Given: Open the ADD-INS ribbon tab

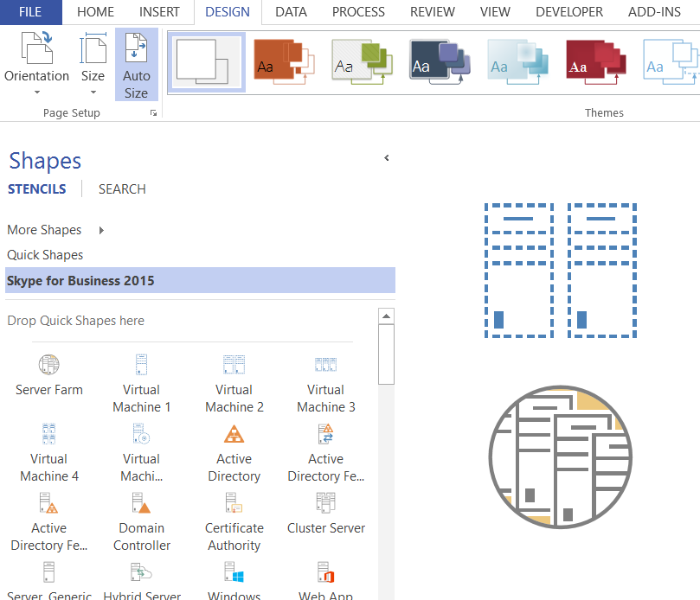Looking at the screenshot, I should pos(654,12).
